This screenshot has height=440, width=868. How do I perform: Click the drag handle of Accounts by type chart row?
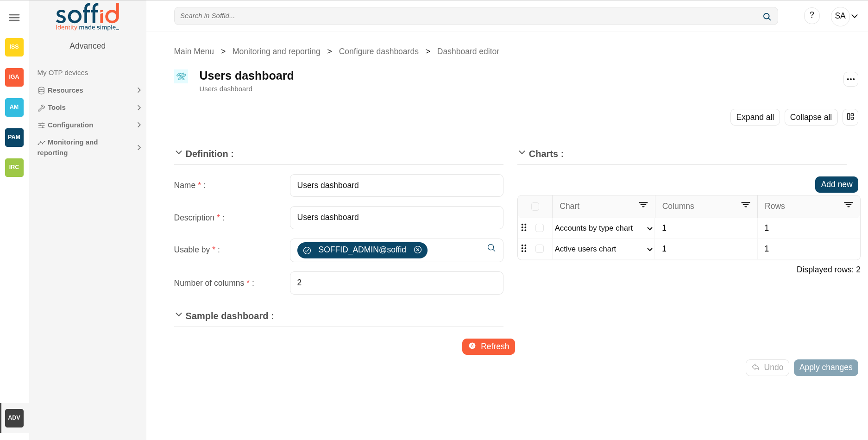point(524,228)
